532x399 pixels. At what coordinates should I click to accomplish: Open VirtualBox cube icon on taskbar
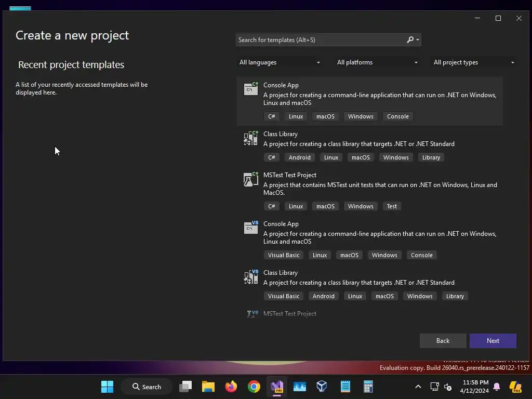click(322, 387)
